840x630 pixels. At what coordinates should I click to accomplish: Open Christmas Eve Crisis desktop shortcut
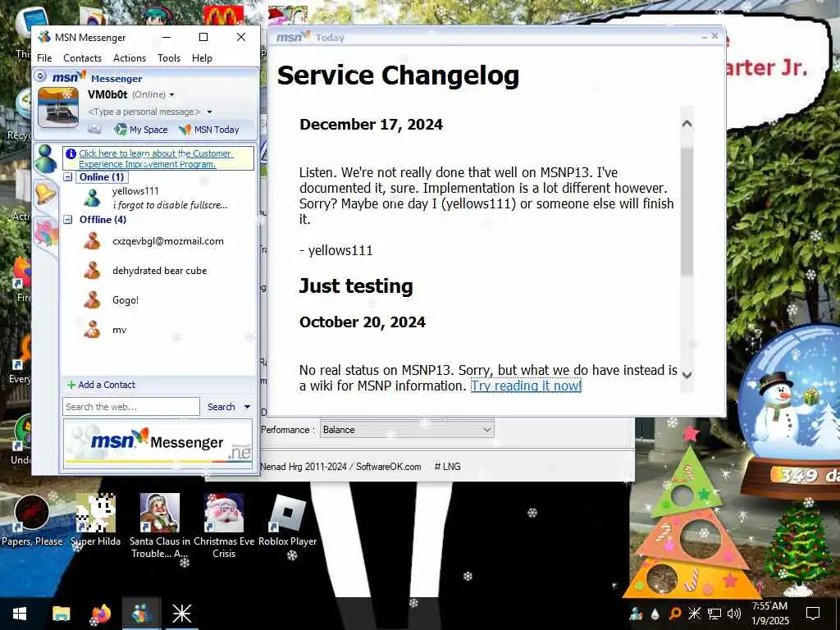pos(224,525)
